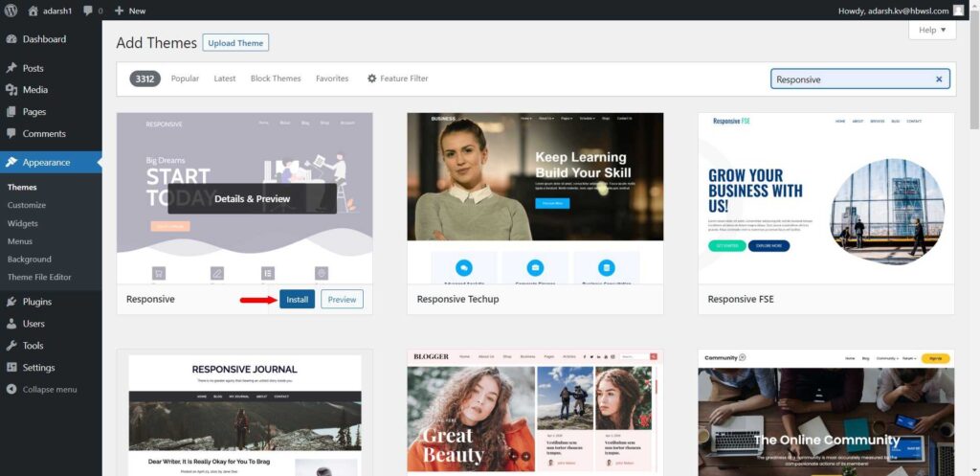Open the Blogger Great Beauty theme thumbnail
Viewport: 980px width, 476px height.
click(535, 413)
